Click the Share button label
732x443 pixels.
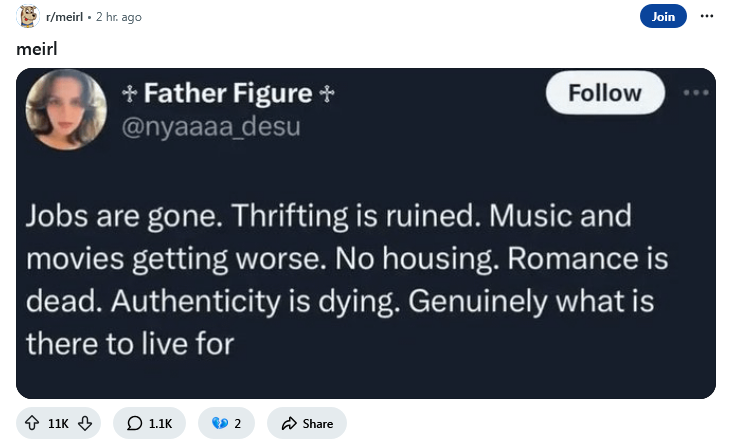(318, 423)
